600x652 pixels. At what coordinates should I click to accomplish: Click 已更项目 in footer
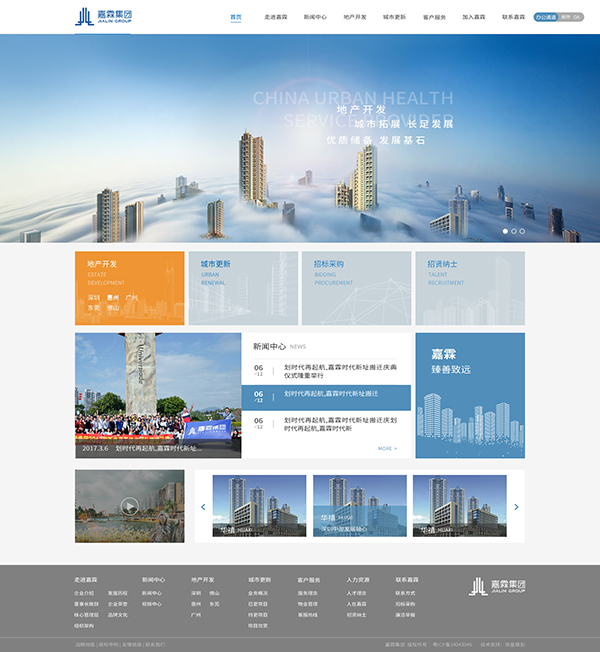(x=258, y=604)
